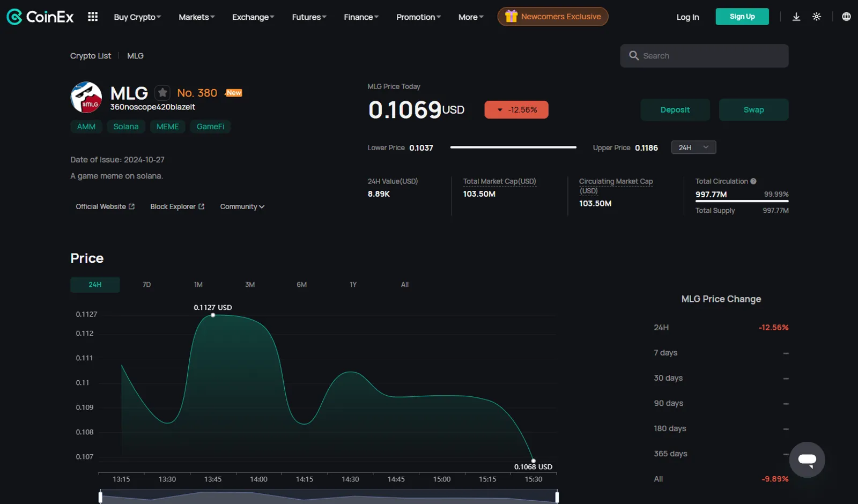Open language globe icon

tap(846, 17)
